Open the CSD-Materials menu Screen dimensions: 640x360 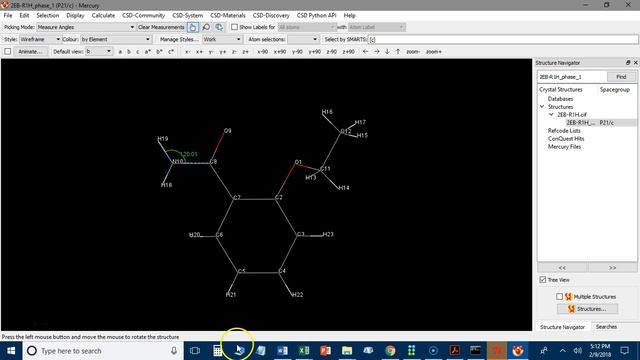coord(228,15)
